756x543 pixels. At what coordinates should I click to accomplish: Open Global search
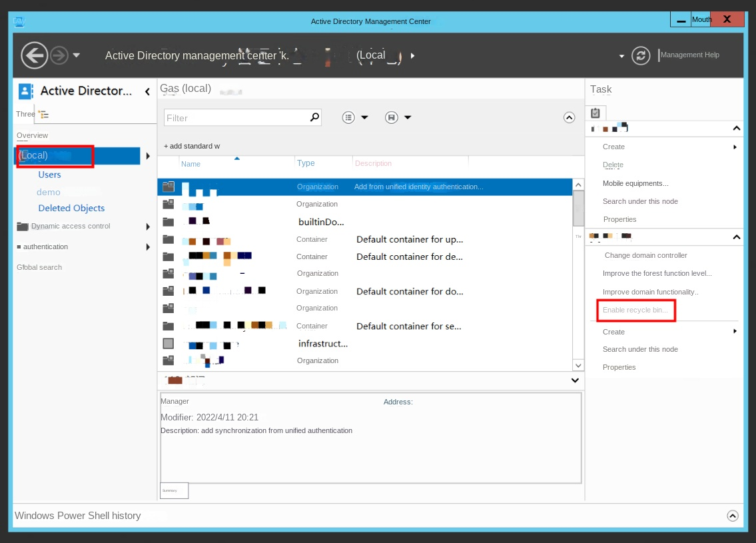coord(39,267)
